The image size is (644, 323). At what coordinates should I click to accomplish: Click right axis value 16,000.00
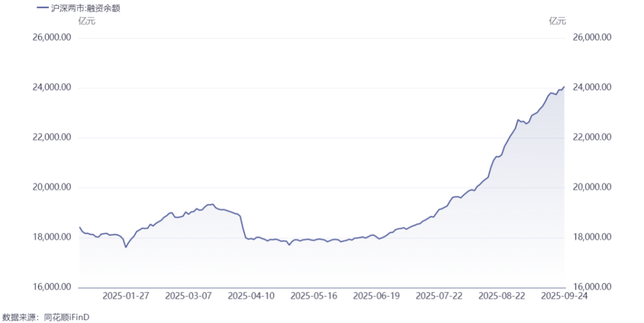592,287
